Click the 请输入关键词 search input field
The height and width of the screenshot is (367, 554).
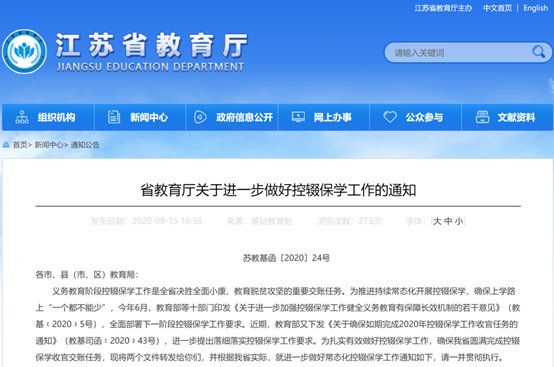[x=458, y=53]
